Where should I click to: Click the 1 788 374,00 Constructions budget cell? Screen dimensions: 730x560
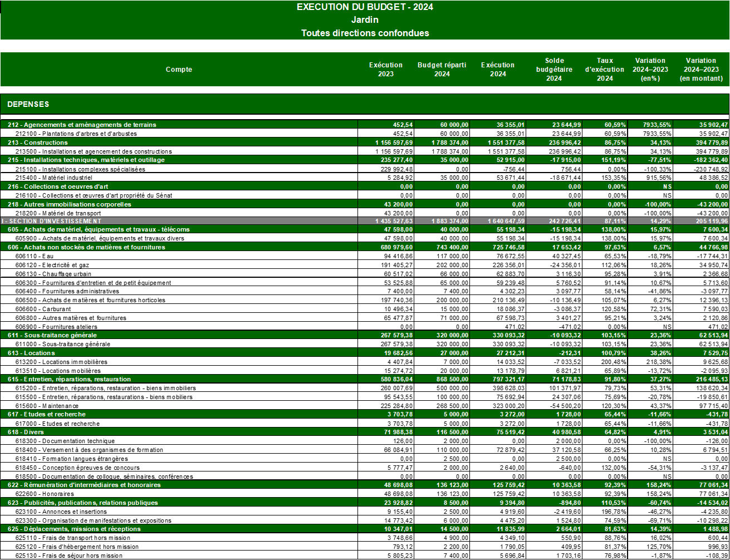pos(450,143)
